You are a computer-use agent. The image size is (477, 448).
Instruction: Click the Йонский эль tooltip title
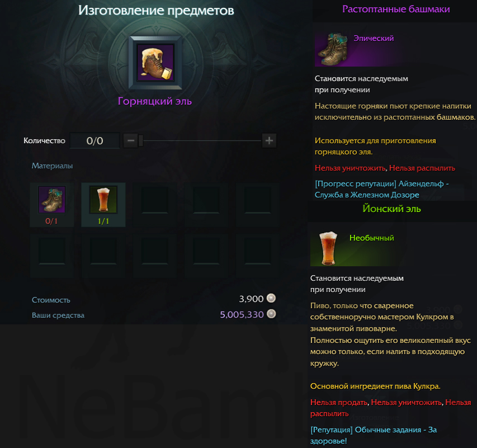pos(391,209)
